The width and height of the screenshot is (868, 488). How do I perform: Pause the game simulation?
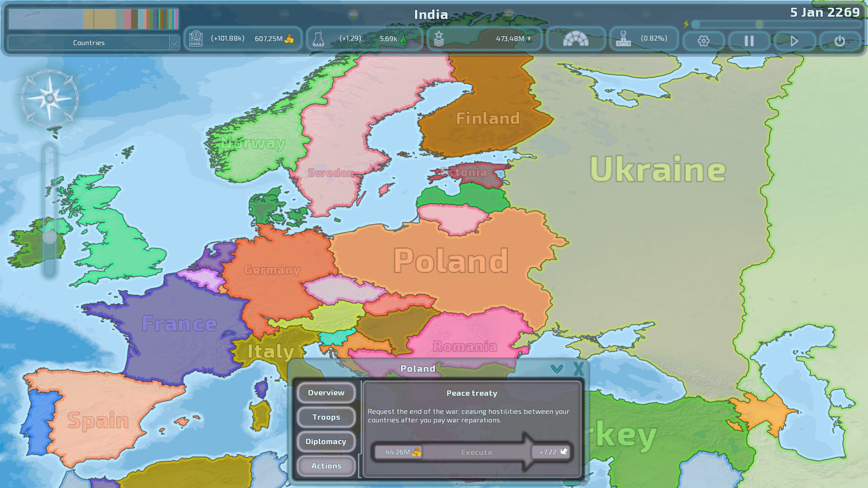(x=749, y=41)
